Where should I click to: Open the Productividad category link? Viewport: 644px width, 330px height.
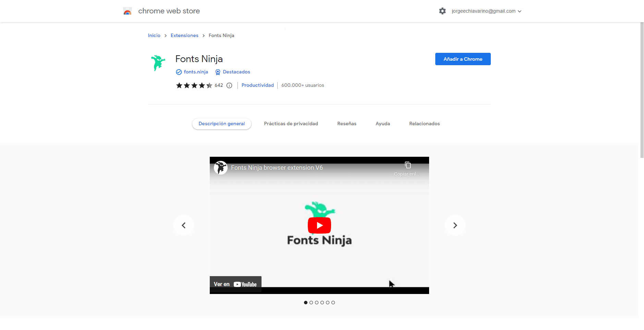click(x=257, y=85)
